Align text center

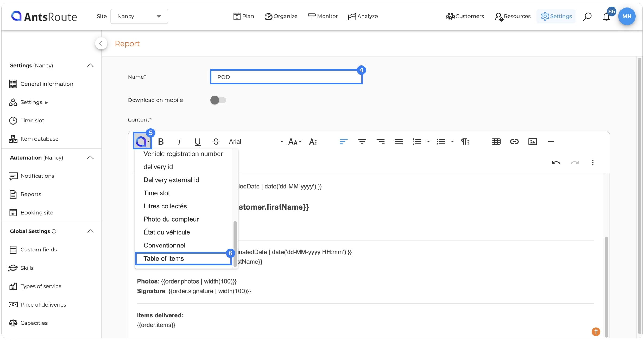point(362,142)
